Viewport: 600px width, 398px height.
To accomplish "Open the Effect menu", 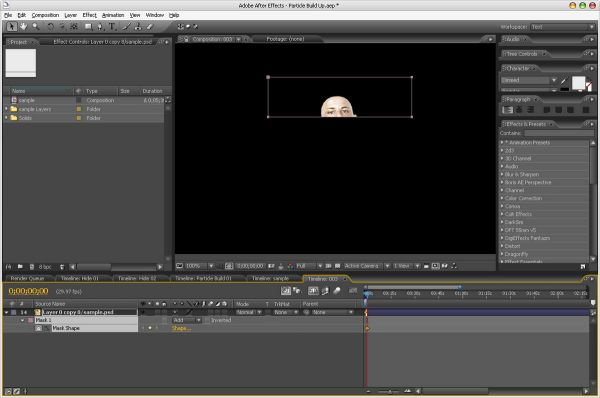I will tap(89, 15).
